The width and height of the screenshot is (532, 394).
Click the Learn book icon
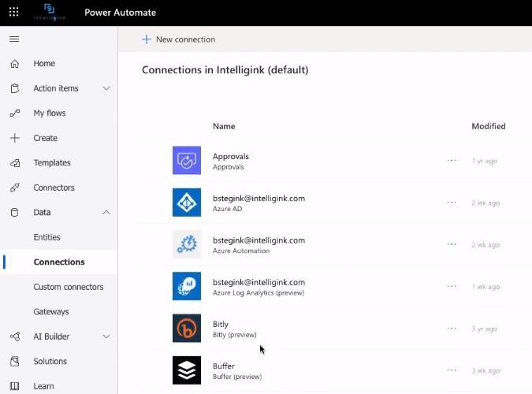point(15,386)
